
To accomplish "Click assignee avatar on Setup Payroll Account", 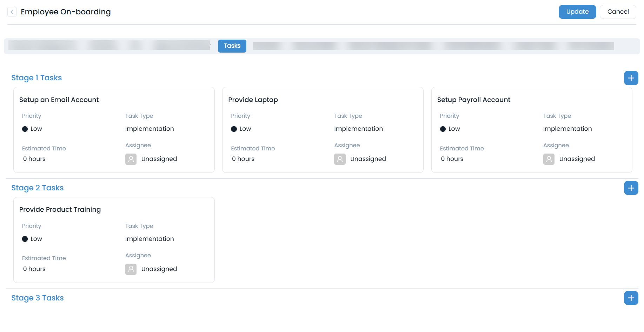I will coord(549,159).
